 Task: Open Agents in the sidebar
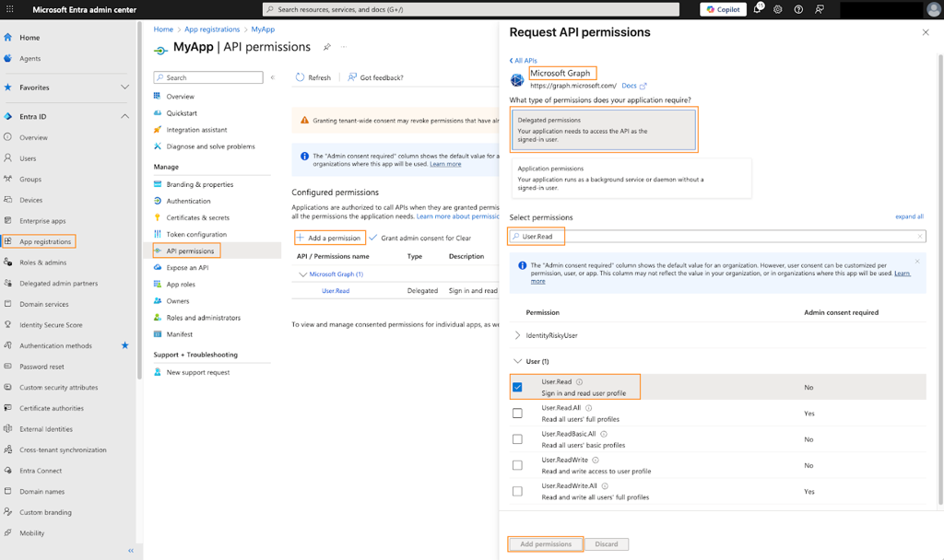pyautogui.click(x=30, y=58)
